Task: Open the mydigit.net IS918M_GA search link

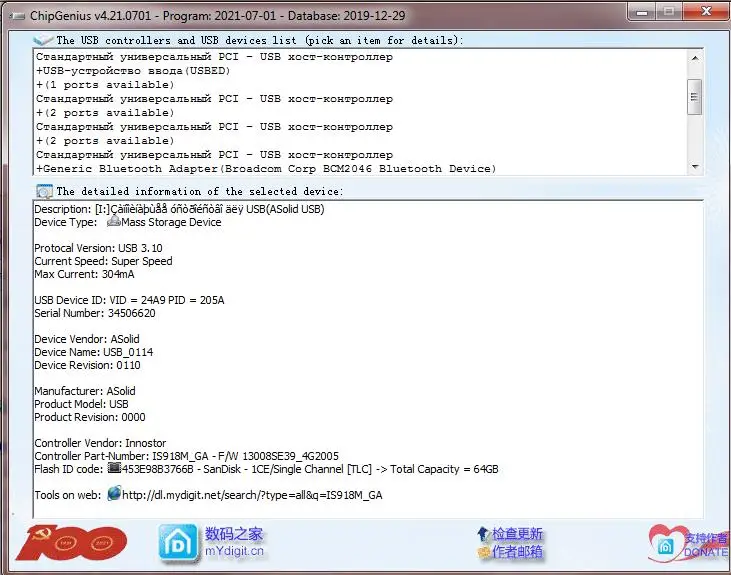Action: (252, 495)
